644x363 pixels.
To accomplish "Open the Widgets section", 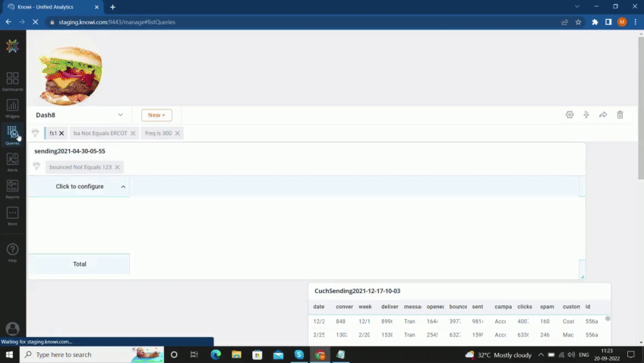I will click(12, 107).
